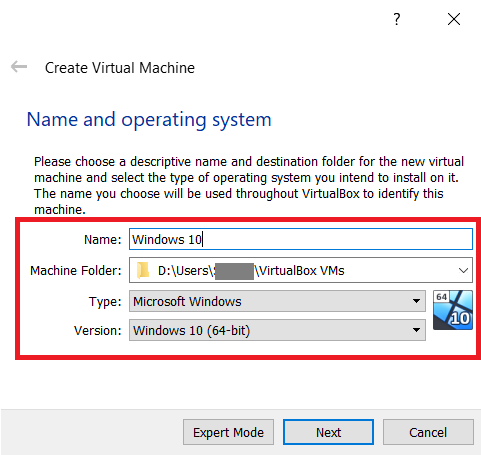Image resolution: width=481 pixels, height=455 pixels.
Task: Close the Create Virtual Machine dialog
Action: tap(454, 19)
